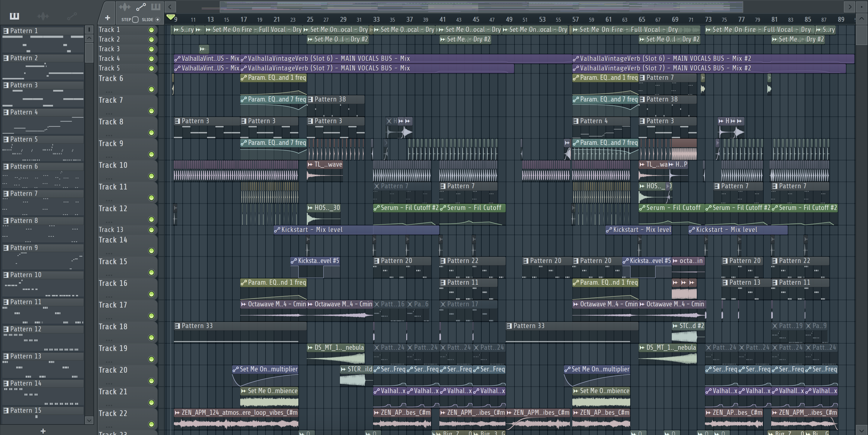The image size is (868, 435).
Task: Click the picker panel vertical scrollbar thumb
Action: (89, 52)
